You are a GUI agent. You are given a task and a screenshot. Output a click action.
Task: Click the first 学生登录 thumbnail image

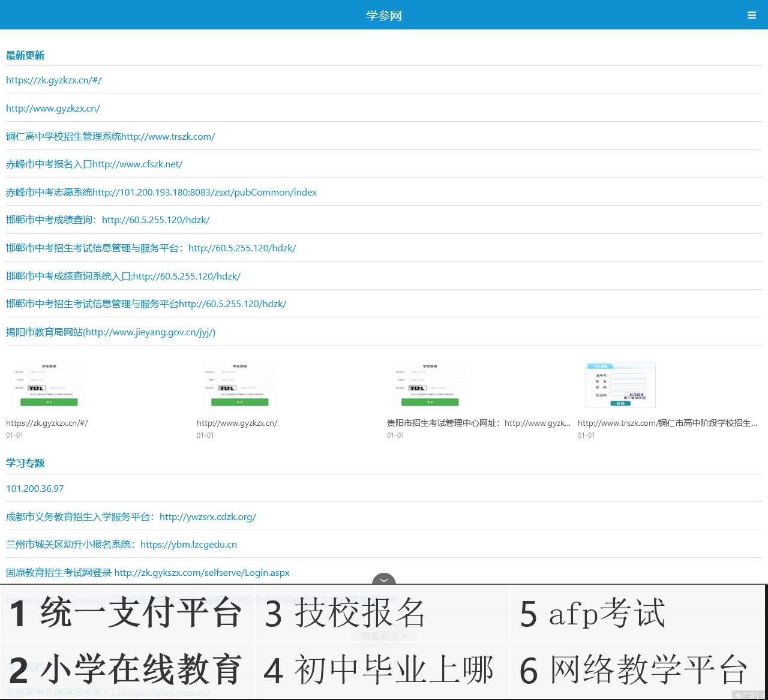point(47,384)
